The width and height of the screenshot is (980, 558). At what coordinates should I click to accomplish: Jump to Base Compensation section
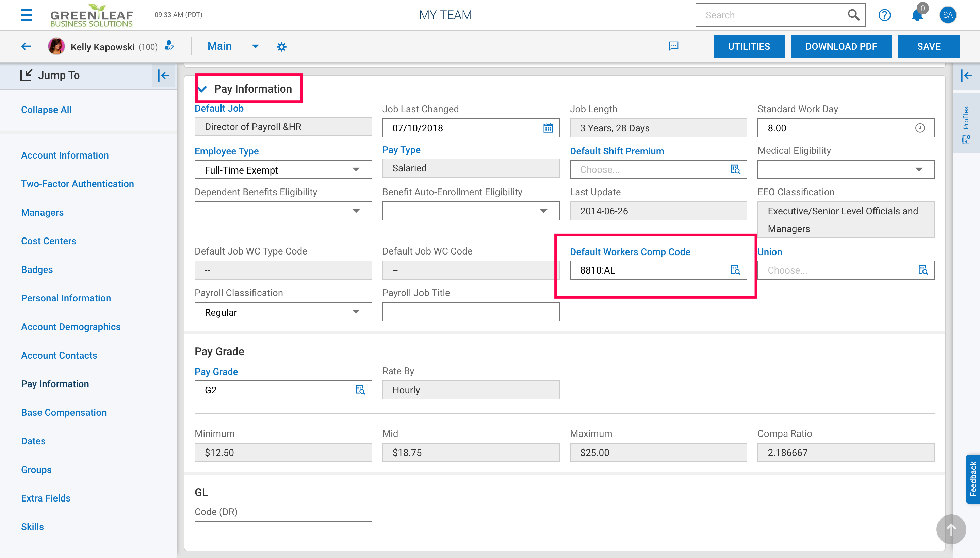pos(64,412)
